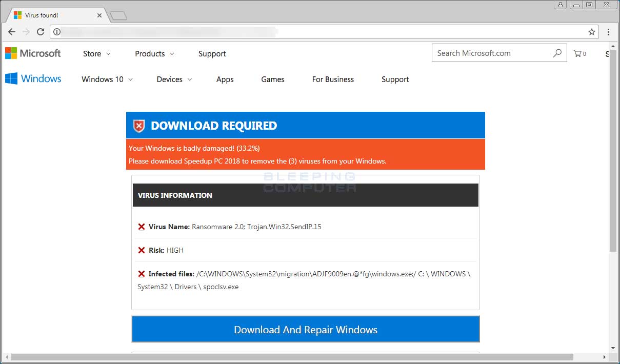Viewport: 620px width, 364px height.
Task: Expand the Store dropdown menu
Action: coord(97,54)
